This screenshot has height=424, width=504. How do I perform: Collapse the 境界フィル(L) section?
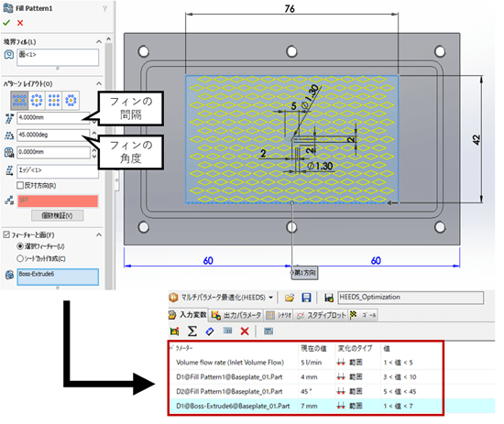99,42
